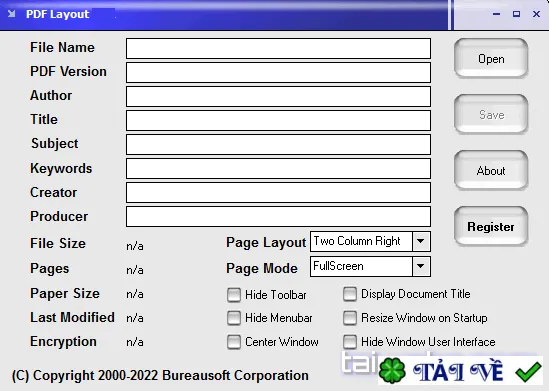549x391 pixels.
Task: Click into the Subject field
Action: [x=278, y=144]
